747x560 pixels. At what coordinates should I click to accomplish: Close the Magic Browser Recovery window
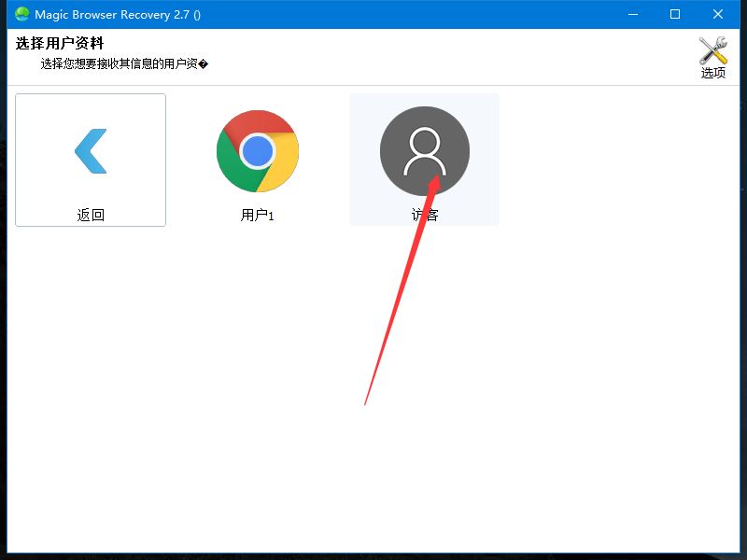coord(717,14)
